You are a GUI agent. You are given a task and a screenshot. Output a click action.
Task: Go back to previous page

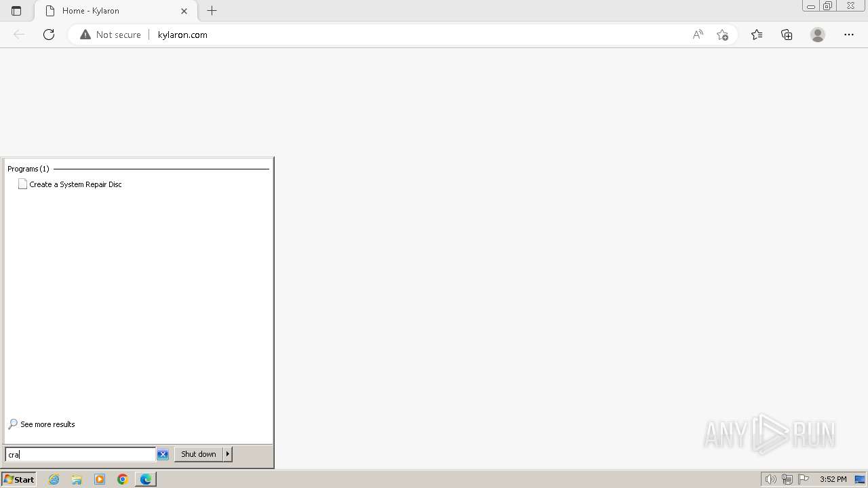[19, 35]
